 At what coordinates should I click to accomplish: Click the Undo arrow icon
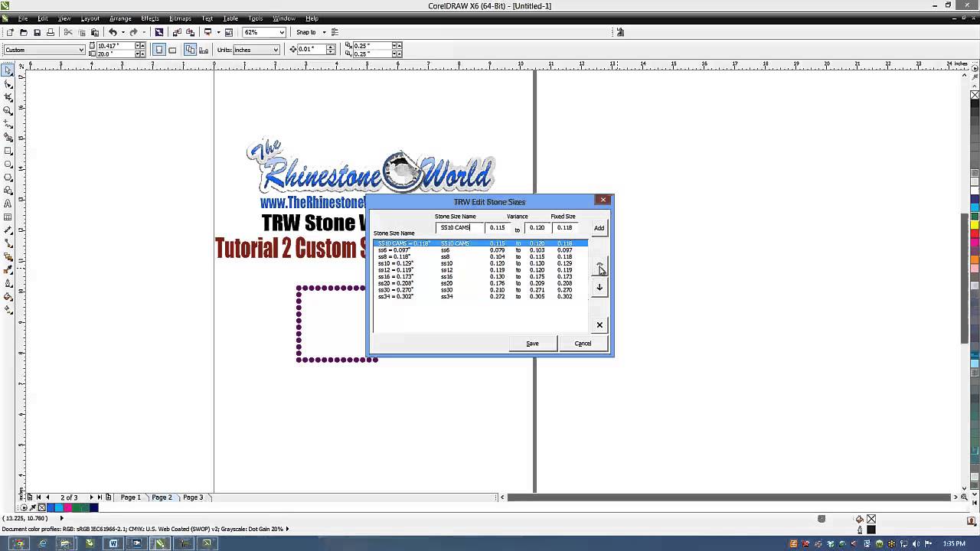pos(113,32)
